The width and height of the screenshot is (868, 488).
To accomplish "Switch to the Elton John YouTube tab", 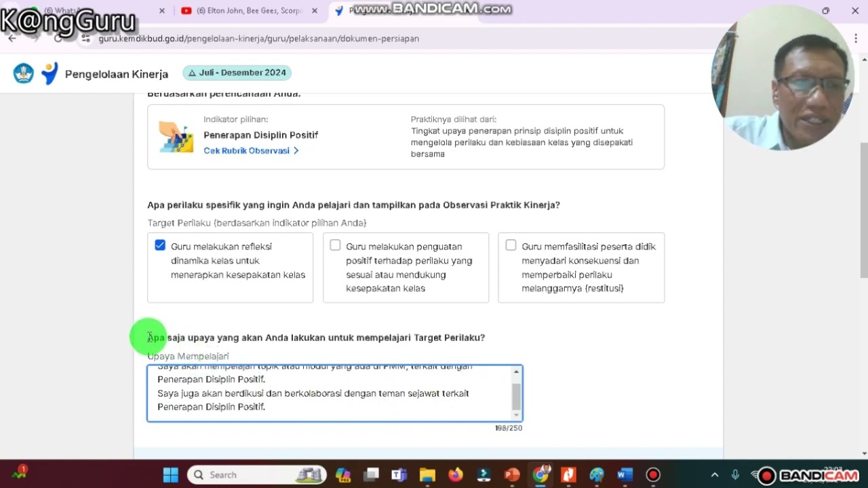I will 248,11.
